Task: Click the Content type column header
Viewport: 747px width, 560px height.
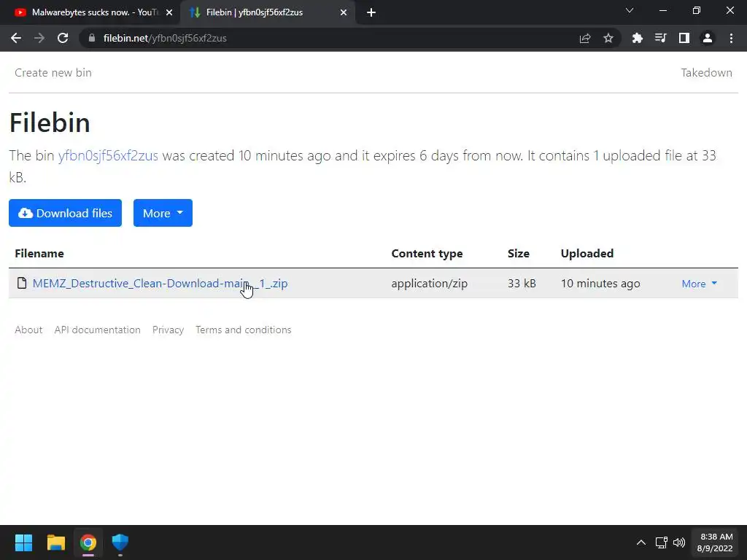Action: [427, 253]
